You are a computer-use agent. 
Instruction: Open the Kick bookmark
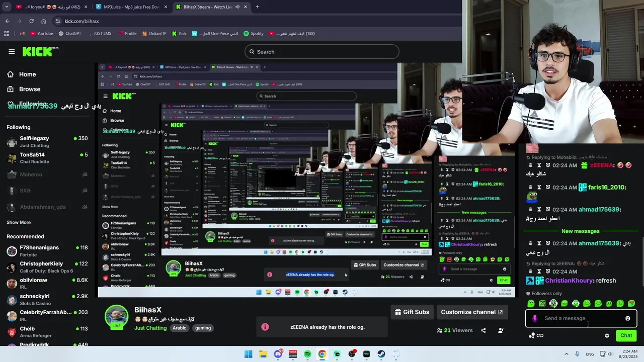tap(179, 34)
